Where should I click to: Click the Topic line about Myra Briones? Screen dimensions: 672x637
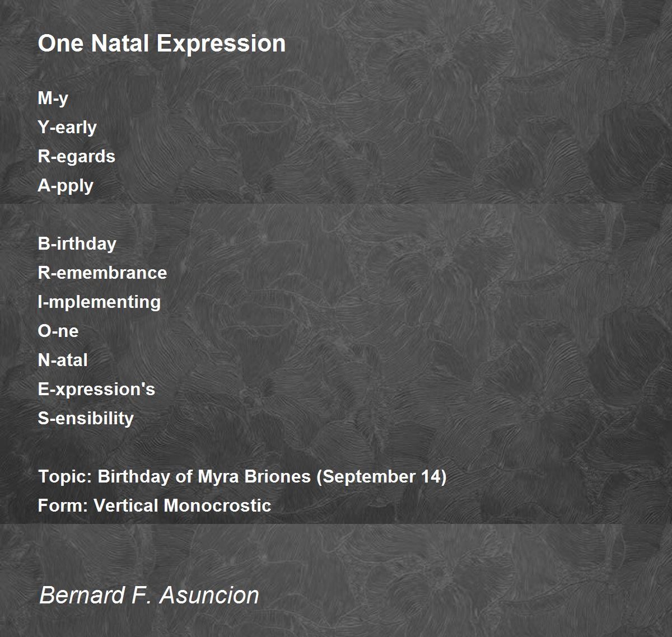(x=242, y=477)
